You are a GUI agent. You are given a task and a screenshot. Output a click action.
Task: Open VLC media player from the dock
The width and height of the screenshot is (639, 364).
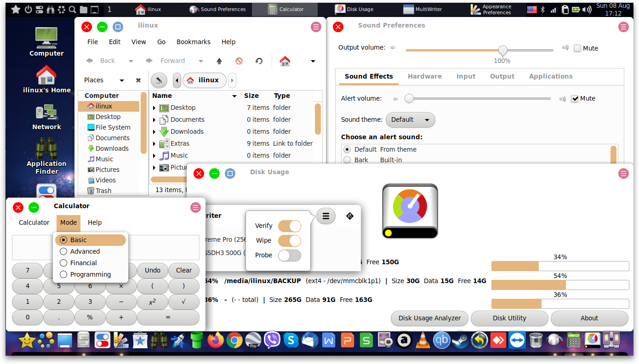pos(422,341)
